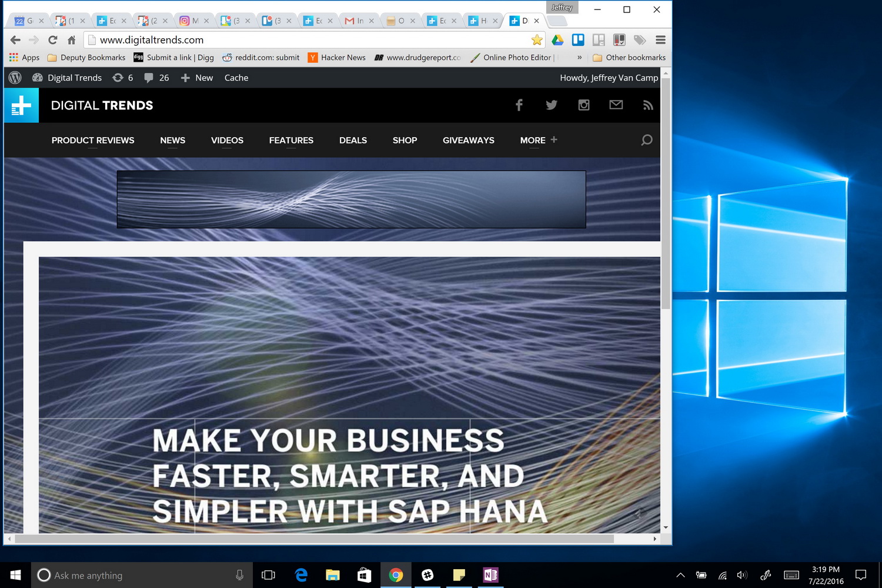Open the Jeffrey profile button

pos(562,8)
